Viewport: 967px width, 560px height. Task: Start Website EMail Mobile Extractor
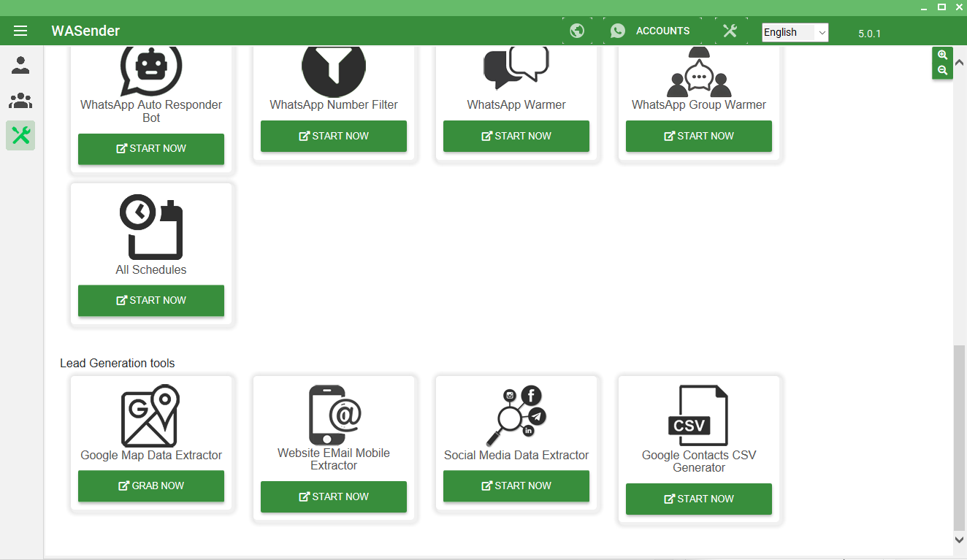point(334,497)
